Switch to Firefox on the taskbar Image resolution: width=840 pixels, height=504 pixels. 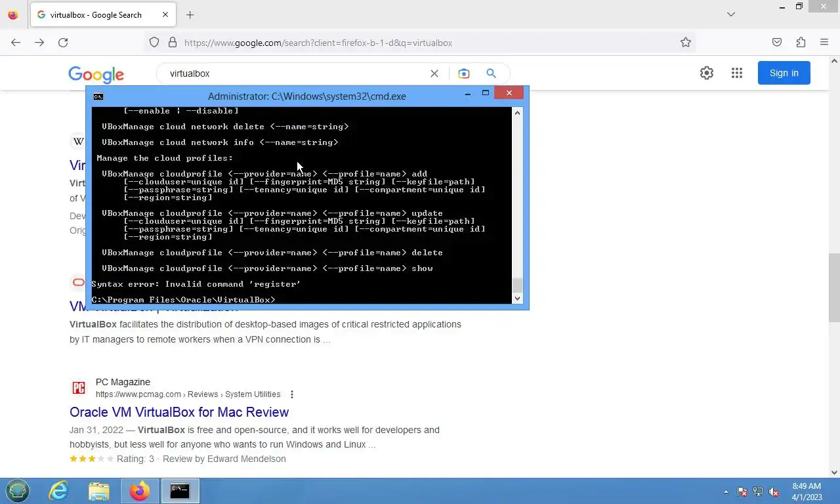click(139, 491)
